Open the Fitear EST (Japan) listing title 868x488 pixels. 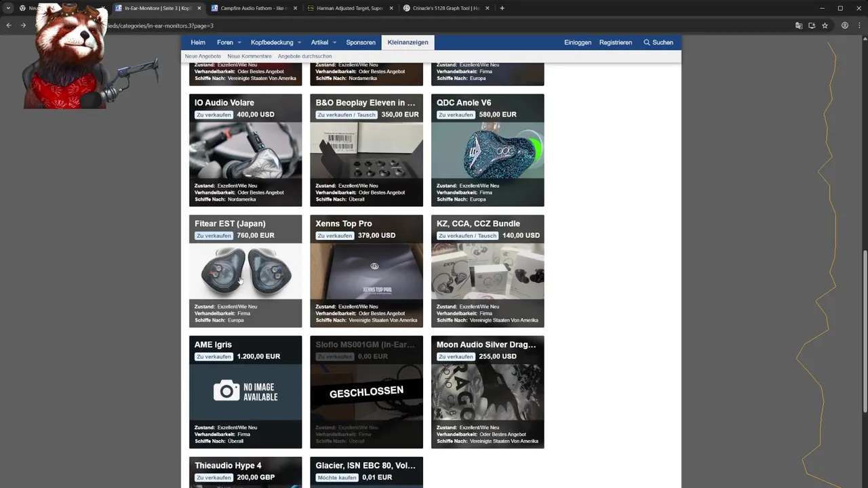(x=230, y=224)
